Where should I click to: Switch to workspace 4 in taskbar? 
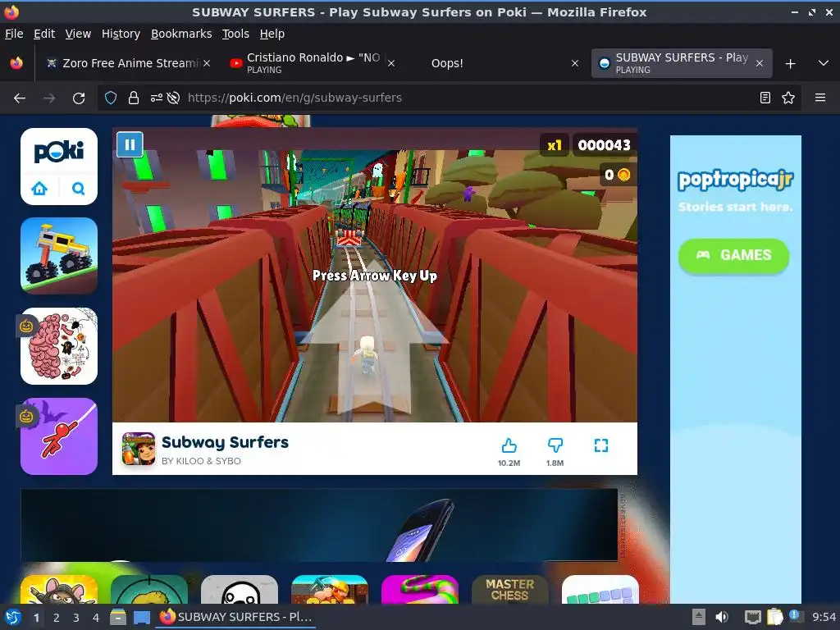(x=95, y=618)
